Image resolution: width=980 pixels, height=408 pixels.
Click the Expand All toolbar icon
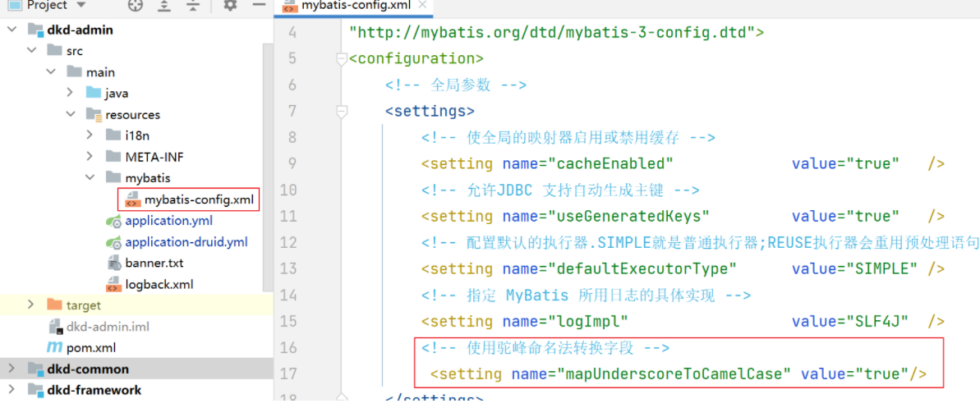click(x=164, y=6)
